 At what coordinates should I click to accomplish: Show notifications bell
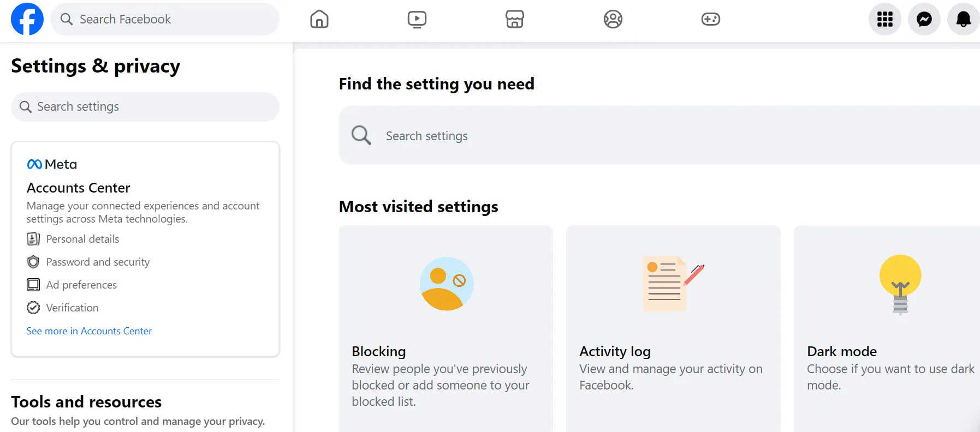[x=964, y=19]
